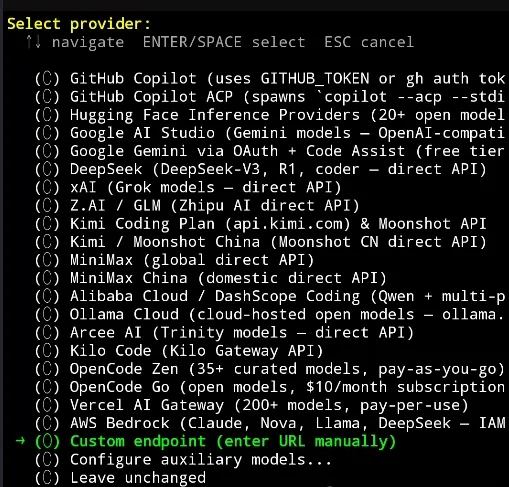This screenshot has height=487, width=509.
Task: Pick Ollama Cloud provider option
Action: 270,315
